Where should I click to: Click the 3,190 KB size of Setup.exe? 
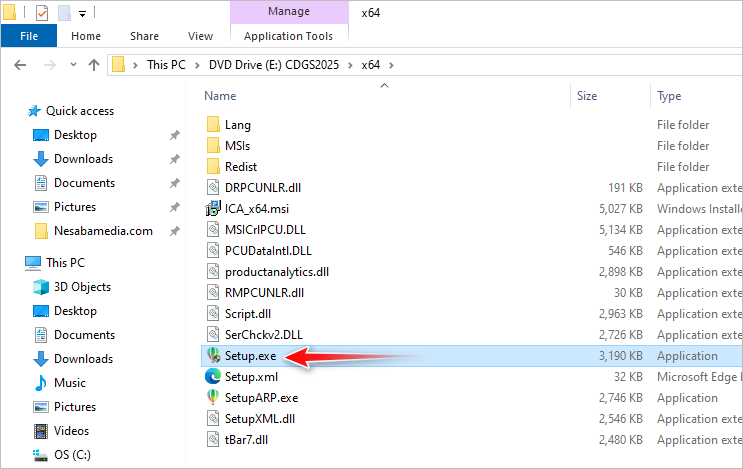621,356
